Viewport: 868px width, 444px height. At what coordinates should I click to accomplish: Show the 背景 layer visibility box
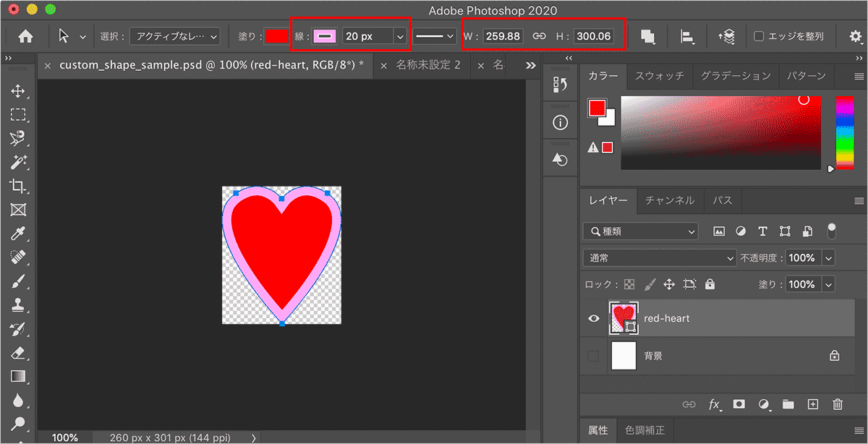click(x=594, y=356)
